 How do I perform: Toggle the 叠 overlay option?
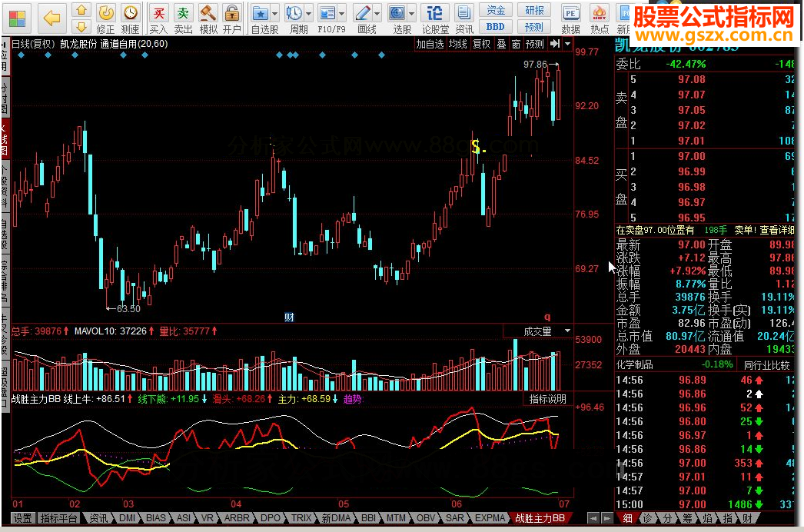point(500,45)
